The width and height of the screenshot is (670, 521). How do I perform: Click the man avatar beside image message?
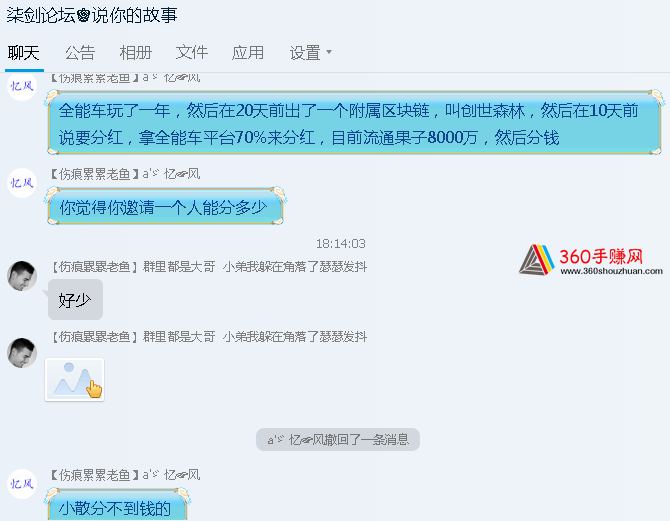click(22, 353)
